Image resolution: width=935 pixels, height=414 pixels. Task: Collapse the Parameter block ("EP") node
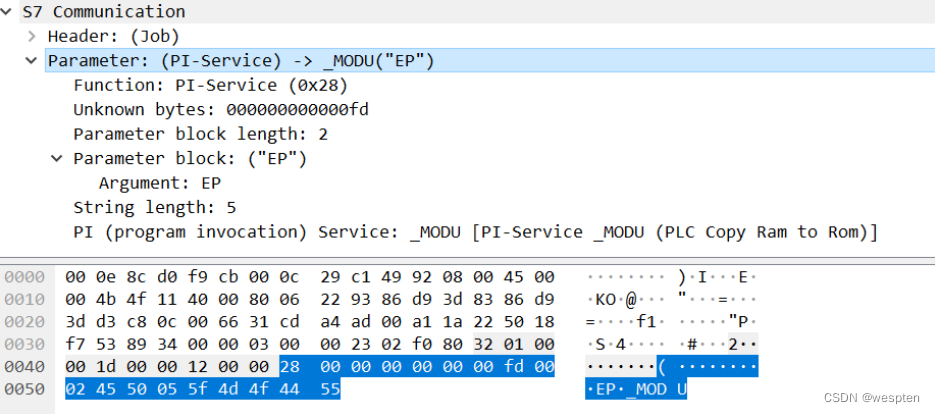coord(56,159)
